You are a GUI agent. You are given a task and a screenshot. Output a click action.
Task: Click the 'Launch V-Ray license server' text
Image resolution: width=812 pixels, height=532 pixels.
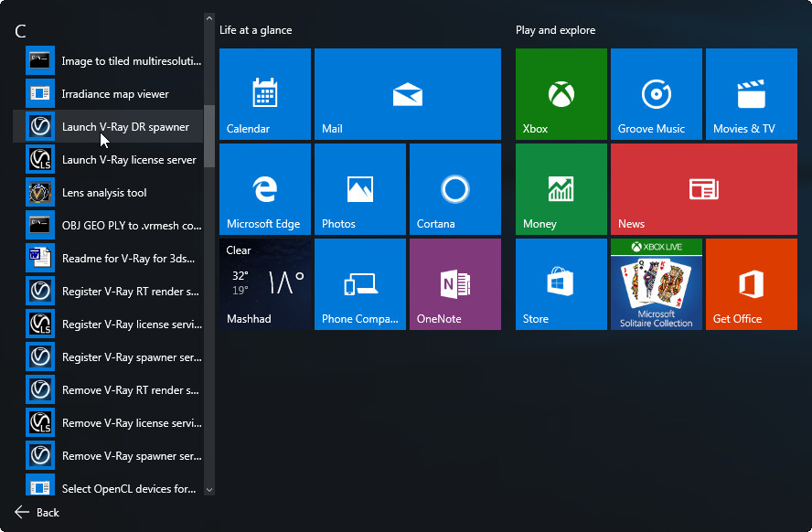pyautogui.click(x=129, y=159)
